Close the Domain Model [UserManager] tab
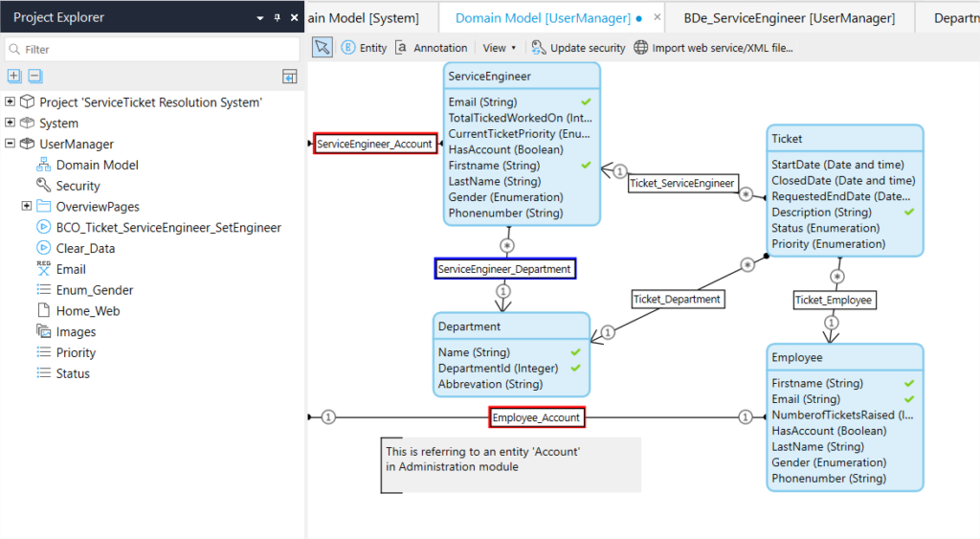The width and height of the screenshot is (980, 539). click(x=657, y=17)
